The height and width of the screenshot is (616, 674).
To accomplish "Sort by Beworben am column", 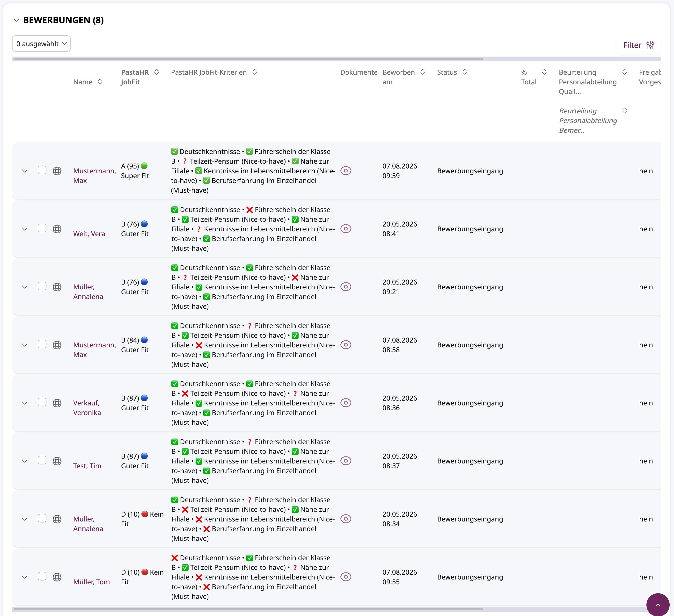I will coord(423,72).
